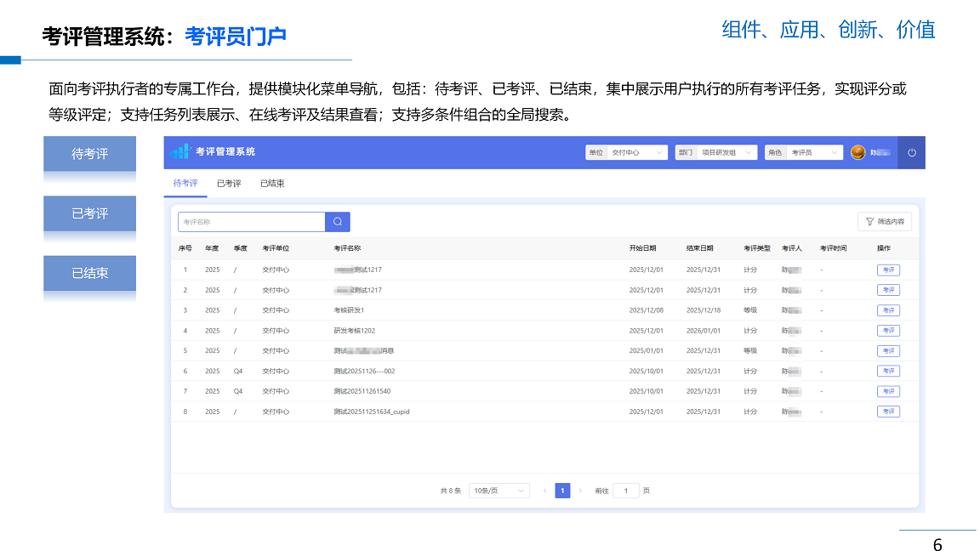Focus the 考评名称 search field
Screen dimensions: 980x551
point(252,222)
